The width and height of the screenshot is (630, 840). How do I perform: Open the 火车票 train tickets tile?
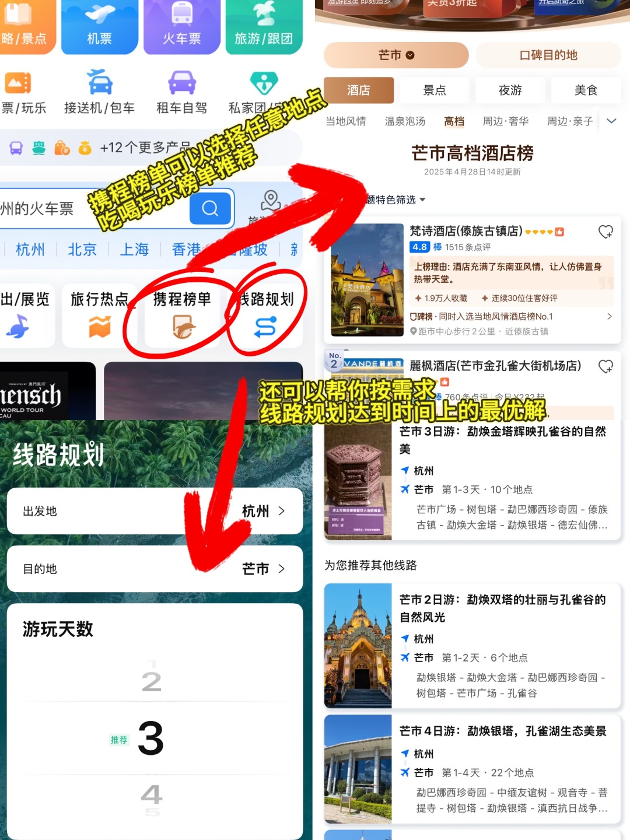181,26
